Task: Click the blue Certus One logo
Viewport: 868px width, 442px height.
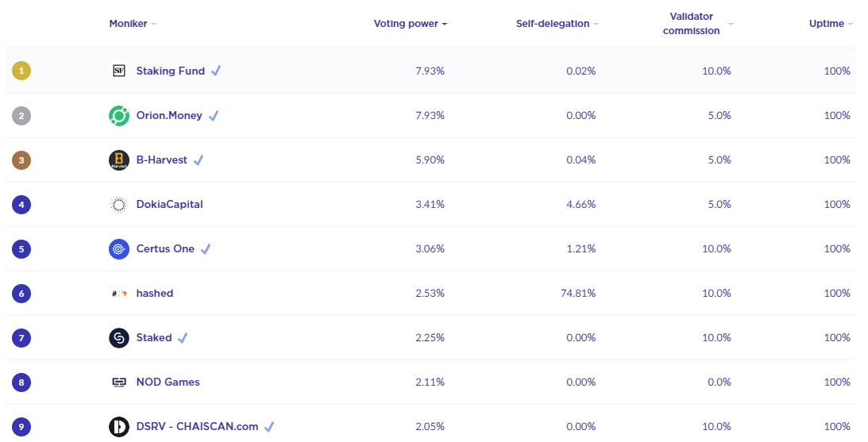Action: pyautogui.click(x=119, y=249)
